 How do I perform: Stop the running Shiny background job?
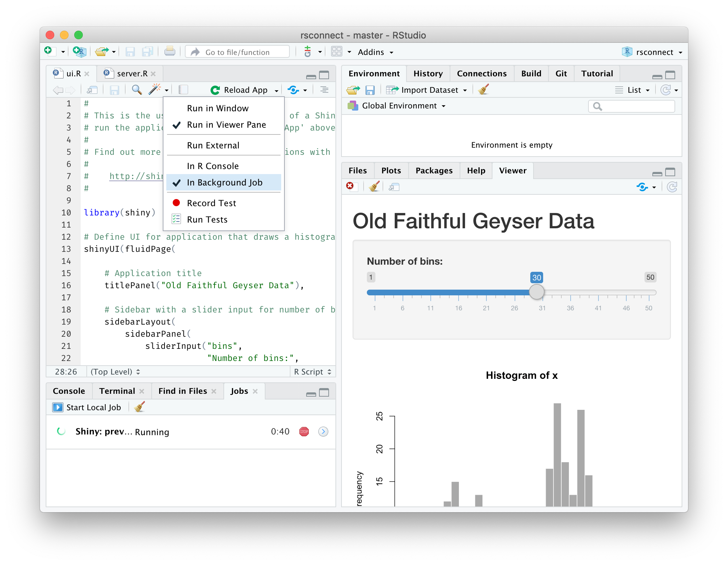[304, 432]
